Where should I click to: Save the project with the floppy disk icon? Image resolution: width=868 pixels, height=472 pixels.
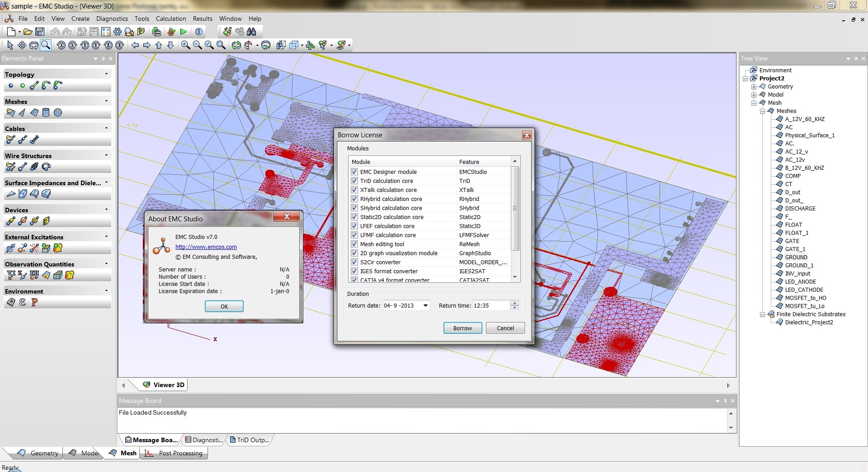coord(40,32)
